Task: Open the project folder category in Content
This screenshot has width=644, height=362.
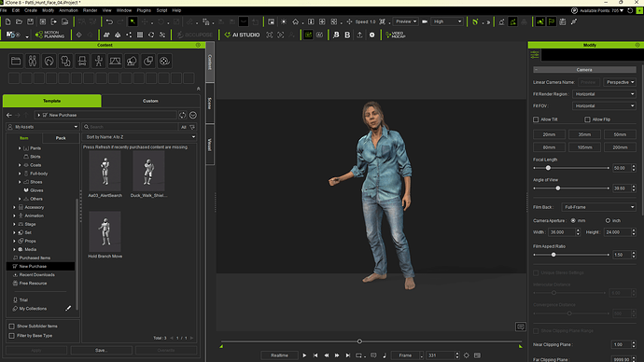Action: pos(16,62)
